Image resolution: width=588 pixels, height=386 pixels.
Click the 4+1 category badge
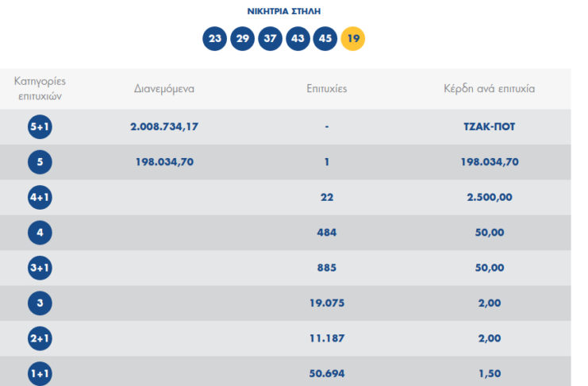pyautogui.click(x=40, y=198)
